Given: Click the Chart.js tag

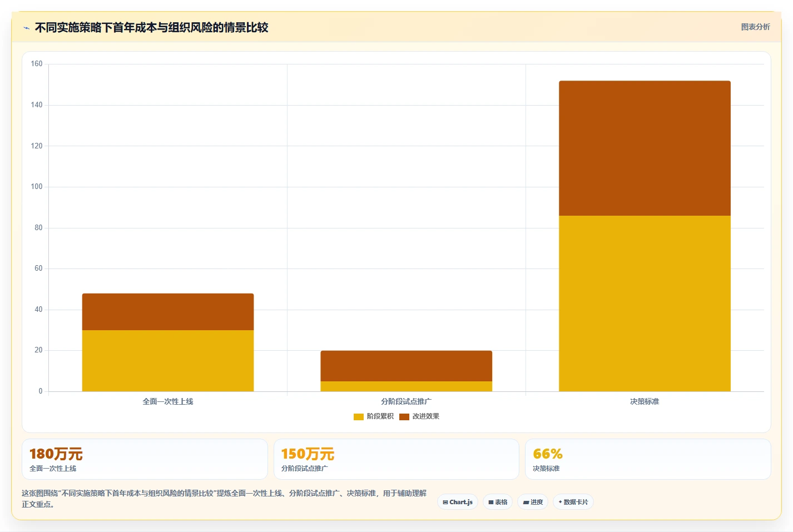Looking at the screenshot, I should (x=458, y=502).
